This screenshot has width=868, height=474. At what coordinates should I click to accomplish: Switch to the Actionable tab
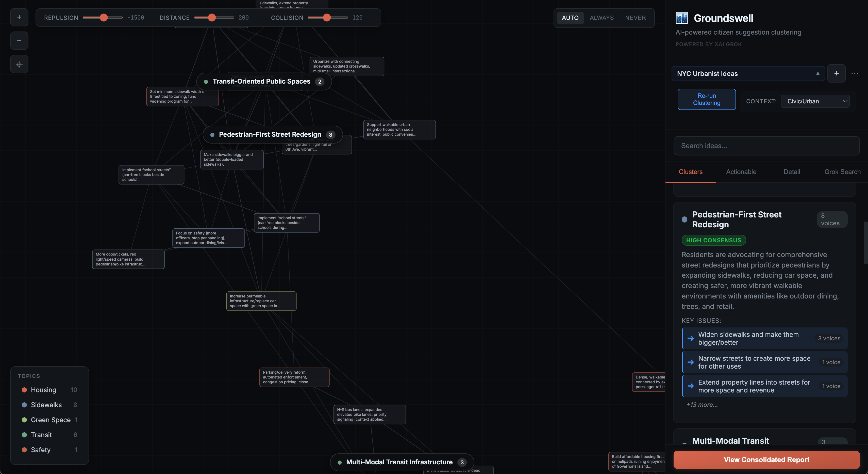point(741,172)
